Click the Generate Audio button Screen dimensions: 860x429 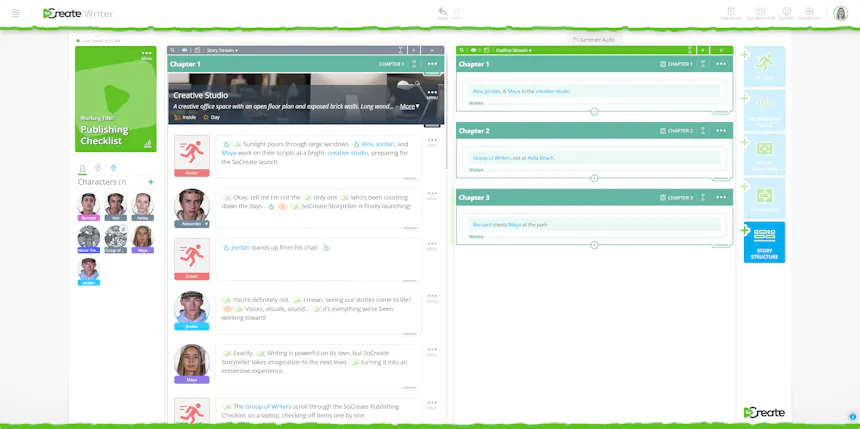click(x=593, y=39)
